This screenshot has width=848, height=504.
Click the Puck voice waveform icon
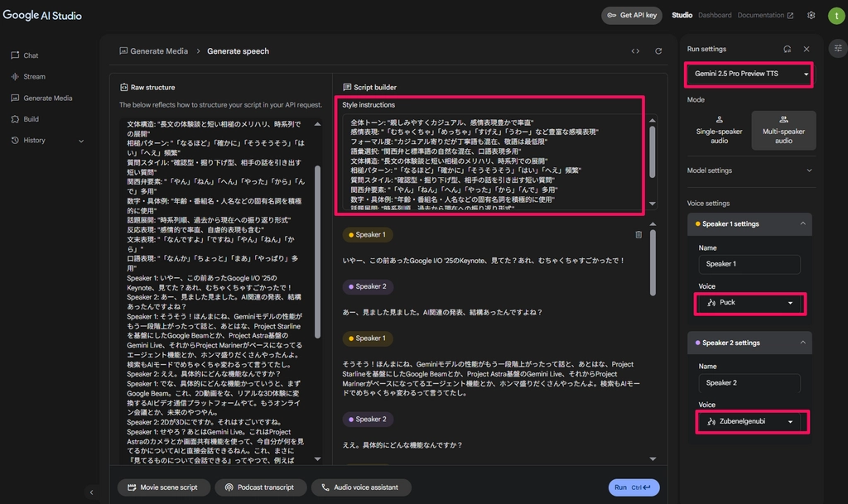point(711,303)
